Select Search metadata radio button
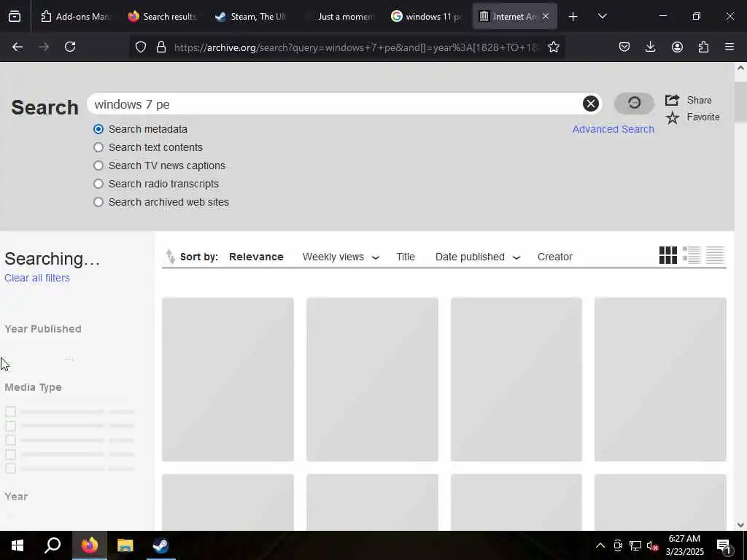Viewport: 747px width, 560px height. (98, 129)
